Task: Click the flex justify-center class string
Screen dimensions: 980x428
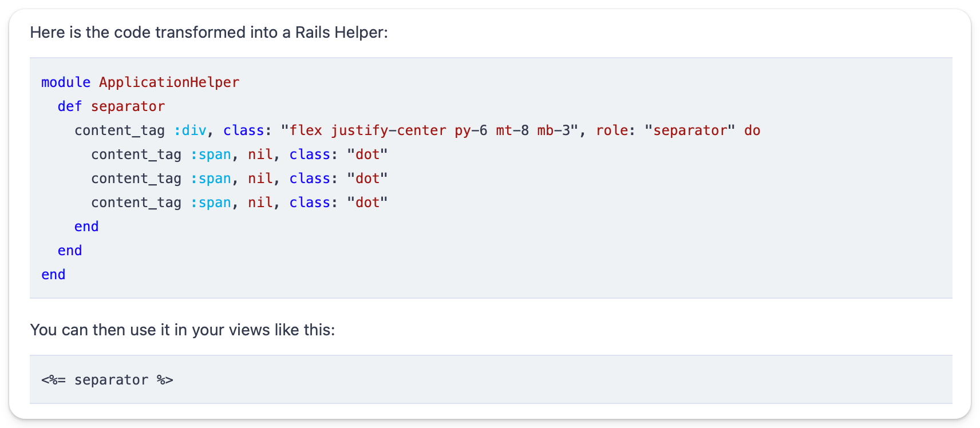Action: (x=430, y=130)
